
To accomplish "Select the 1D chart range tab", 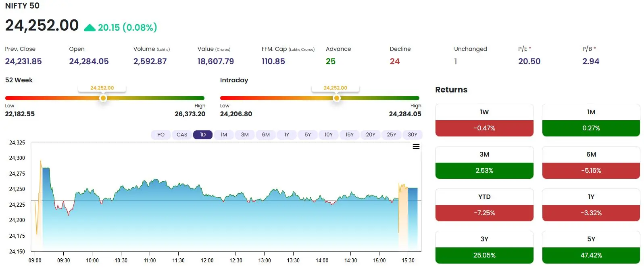I will tap(203, 134).
